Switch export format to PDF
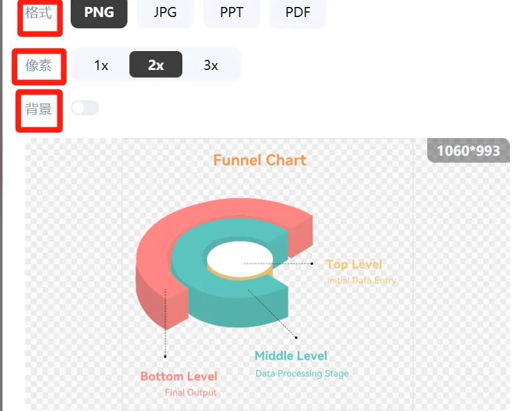The height and width of the screenshot is (411, 532). coord(297,13)
